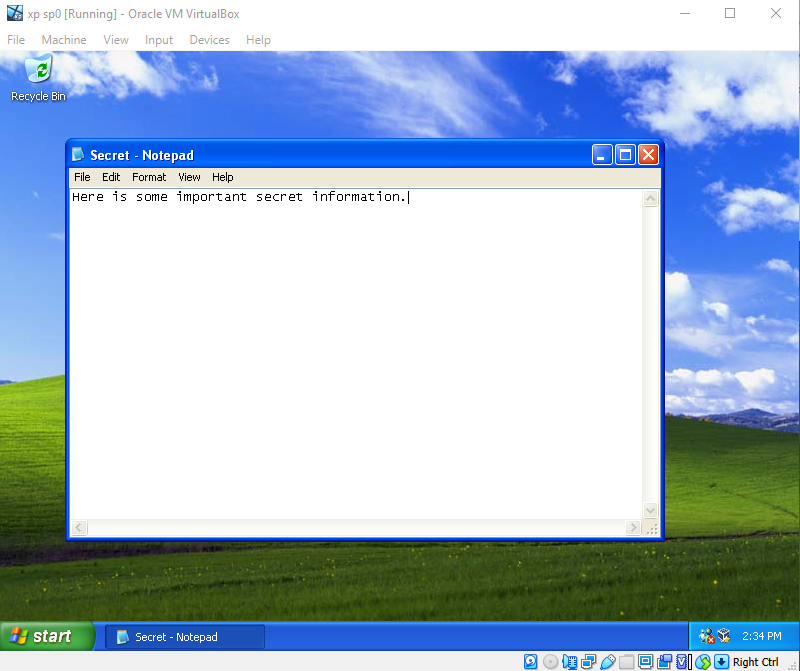Click Notepad horizontal scrollbar right arrow
Screen dimensions: 800x671
coord(633,527)
